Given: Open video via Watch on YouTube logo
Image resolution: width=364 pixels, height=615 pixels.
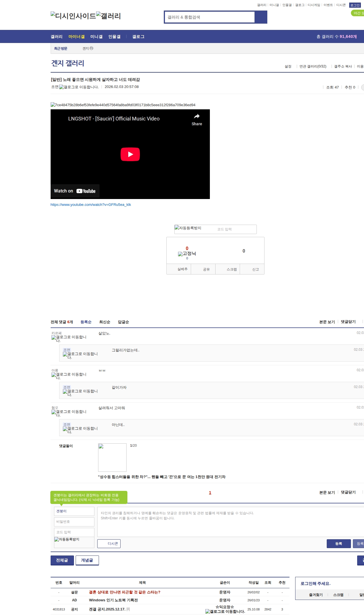Looking at the screenshot, I should pyautogui.click(x=86, y=191).
